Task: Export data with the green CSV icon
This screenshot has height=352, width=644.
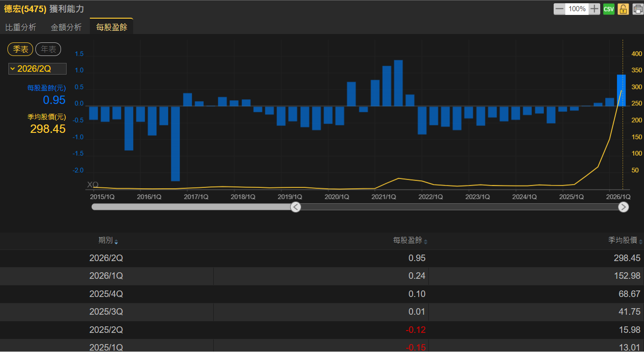Action: pos(609,9)
